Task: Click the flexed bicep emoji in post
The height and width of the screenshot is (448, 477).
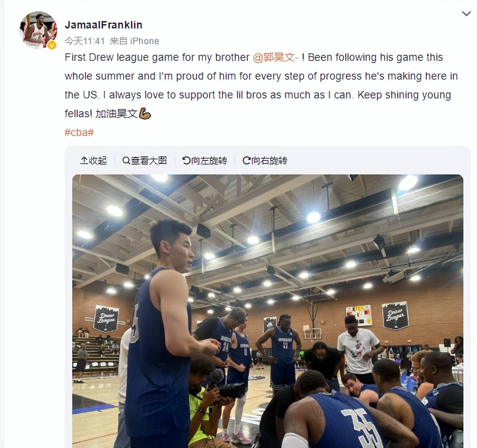Action: pos(145,114)
